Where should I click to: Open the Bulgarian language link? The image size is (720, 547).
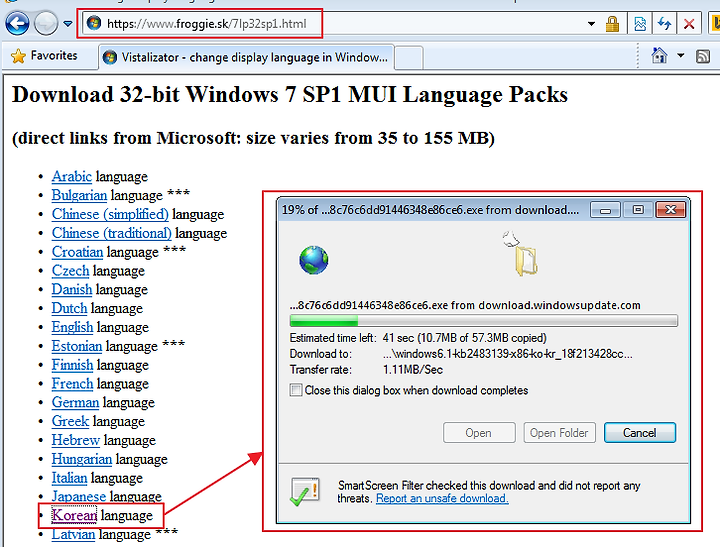click(79, 195)
